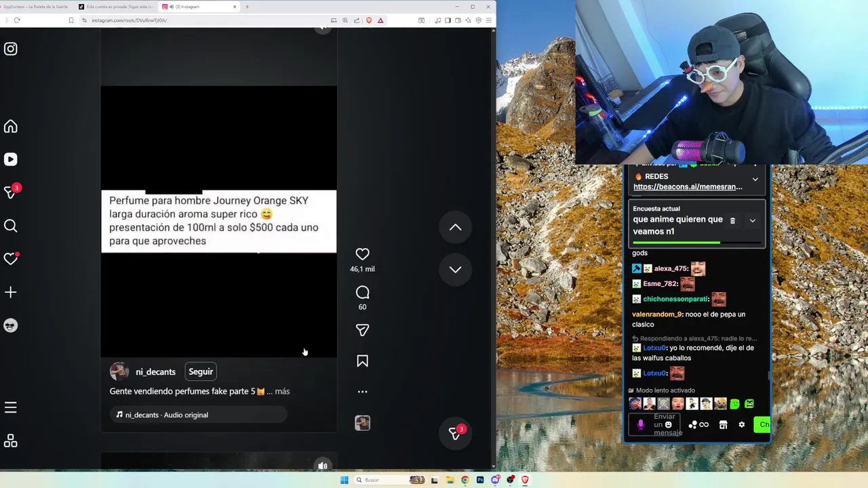Open Brave main hamburger menu
868x488 pixels.
(488, 20)
